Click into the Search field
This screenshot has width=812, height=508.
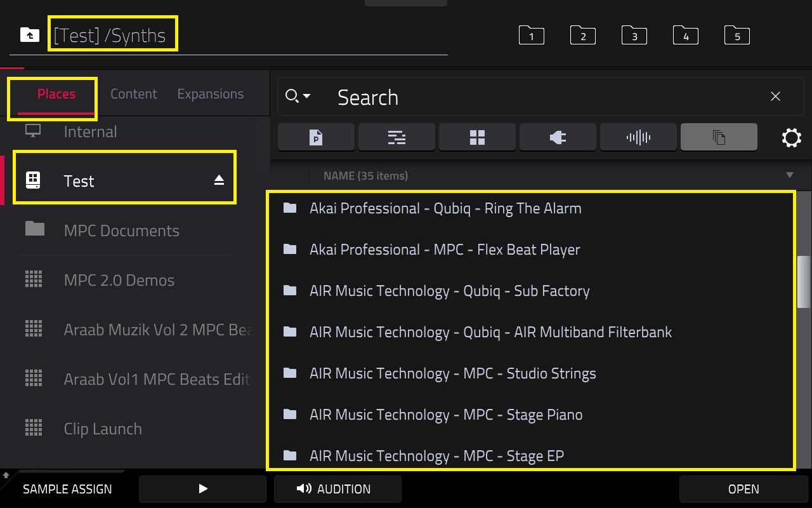tap(539, 97)
